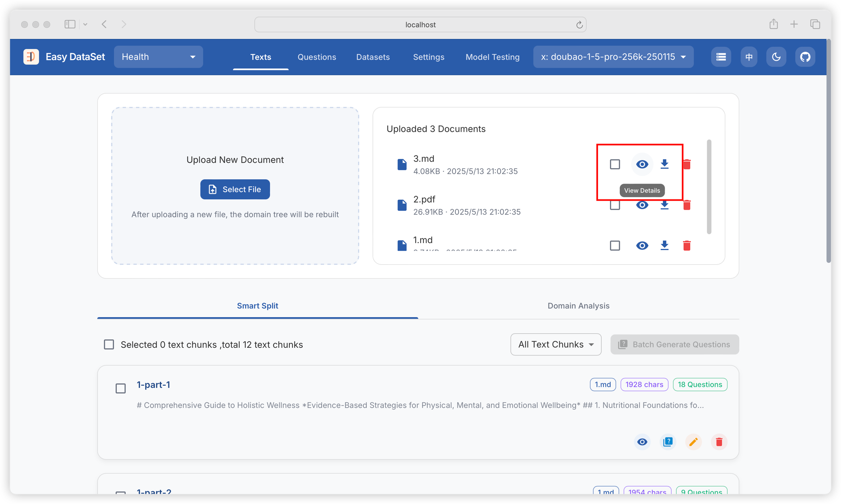841x504 pixels.
Task: Check the 3.md document checkbox
Action: (x=615, y=164)
